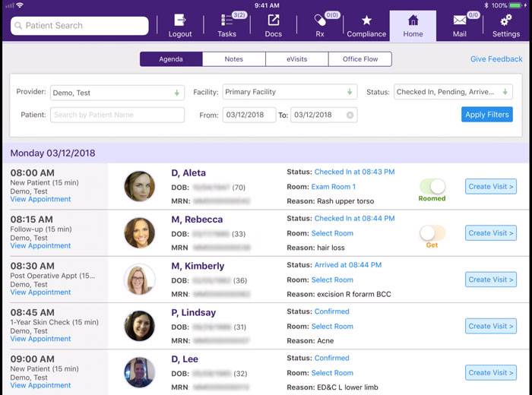
Task: View Appointment for 08:45 AM slot
Action: 40,338
